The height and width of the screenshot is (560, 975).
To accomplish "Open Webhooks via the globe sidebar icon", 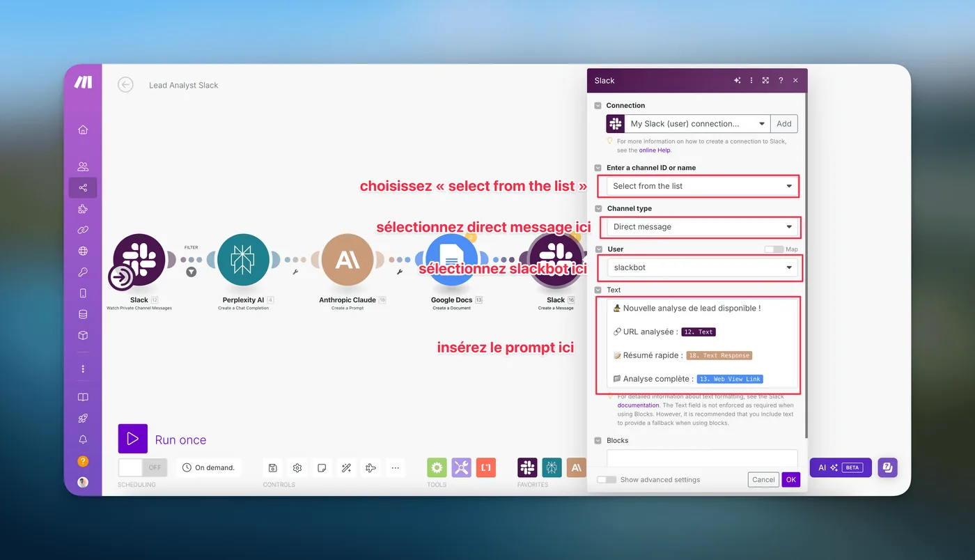I will tap(83, 251).
